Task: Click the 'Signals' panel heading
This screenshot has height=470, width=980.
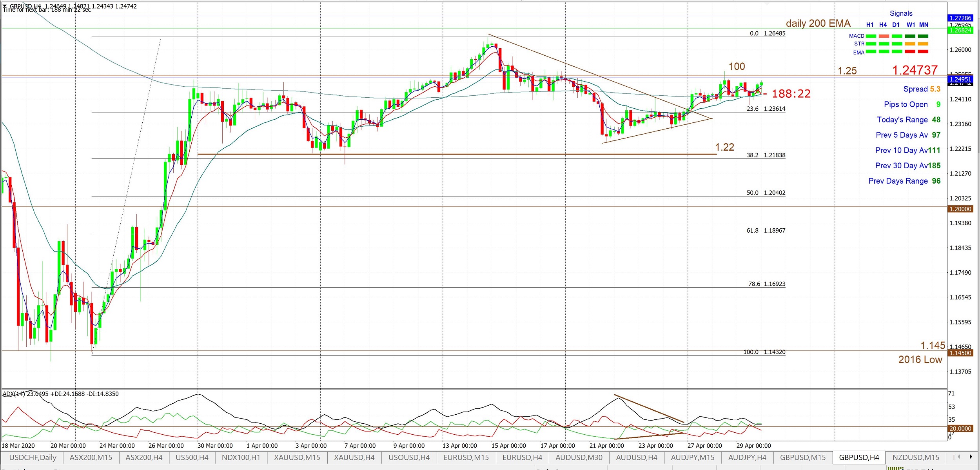Action: point(901,13)
